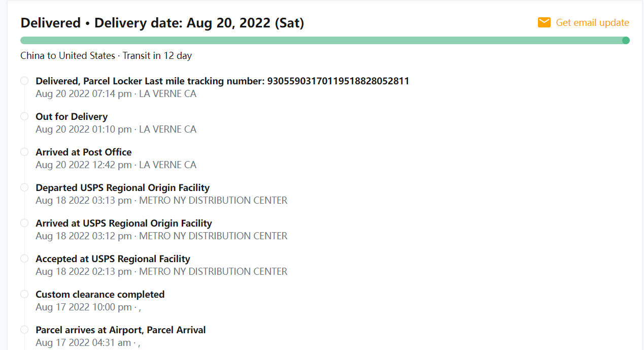Select the Delivered, Parcel Locker timeline circle
Viewport: 644px width, 350px height.
click(x=24, y=81)
